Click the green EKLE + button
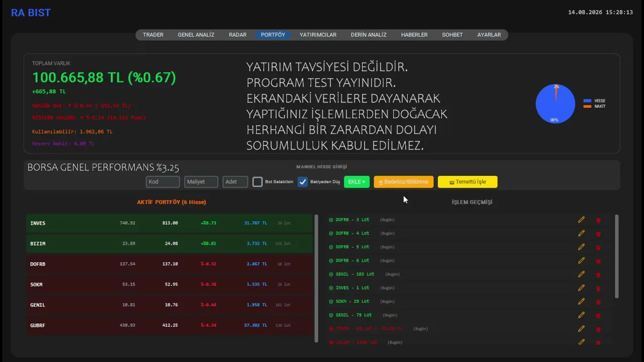Screen dimensions: 644x362 (357, 182)
